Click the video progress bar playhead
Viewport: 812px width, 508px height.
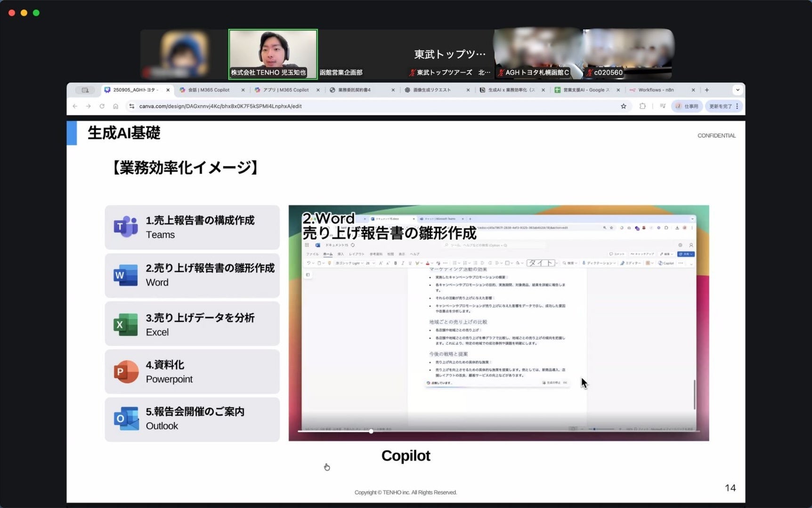coord(371,431)
